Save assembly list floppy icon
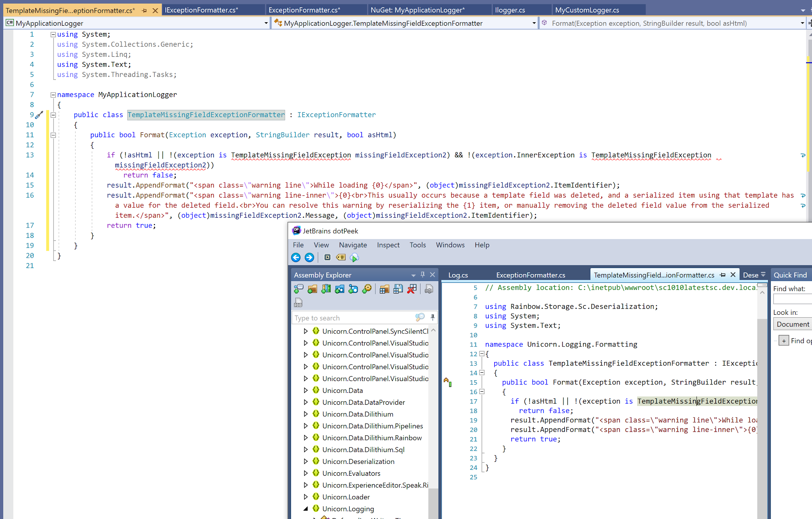Screen dimensions: 812x519 pyautogui.click(x=398, y=289)
